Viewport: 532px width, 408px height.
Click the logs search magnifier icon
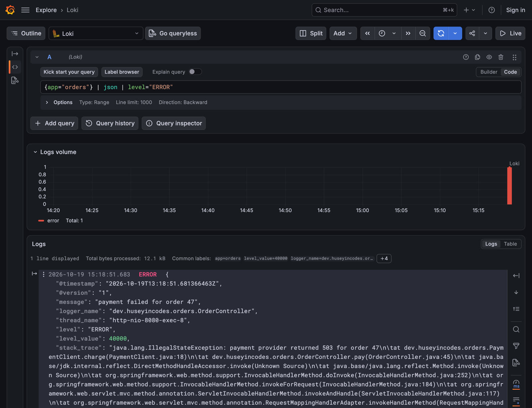click(x=516, y=329)
